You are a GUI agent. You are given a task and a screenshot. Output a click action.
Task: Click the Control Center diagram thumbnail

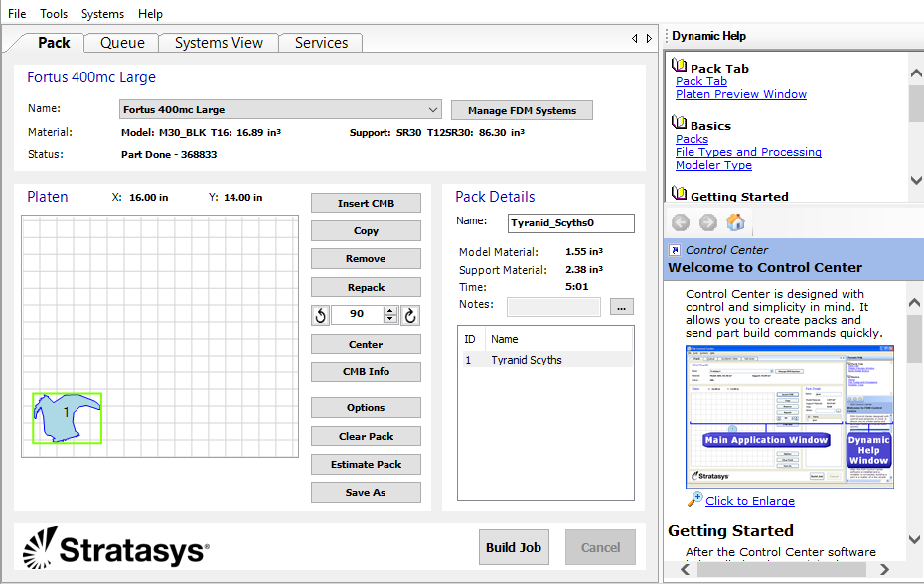[x=790, y=416]
